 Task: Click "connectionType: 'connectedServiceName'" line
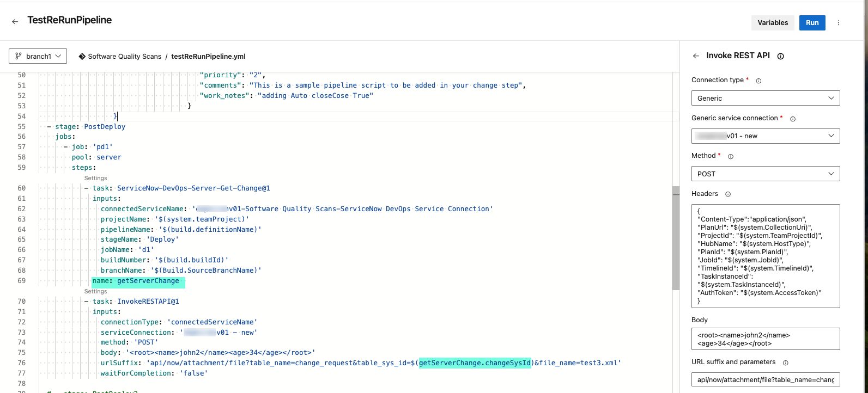pos(179,322)
